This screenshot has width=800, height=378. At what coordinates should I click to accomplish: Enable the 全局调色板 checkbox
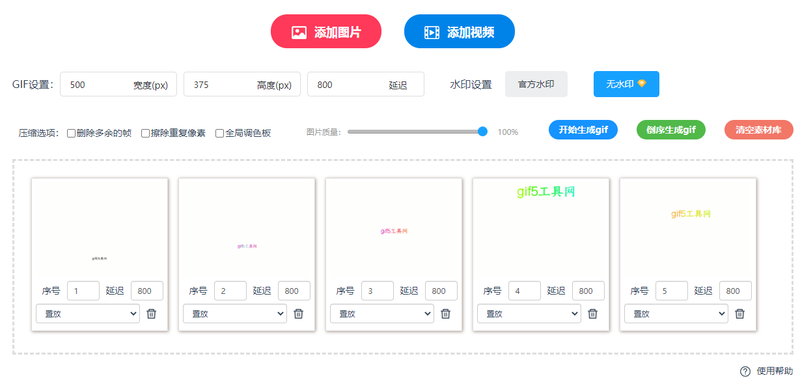point(219,133)
